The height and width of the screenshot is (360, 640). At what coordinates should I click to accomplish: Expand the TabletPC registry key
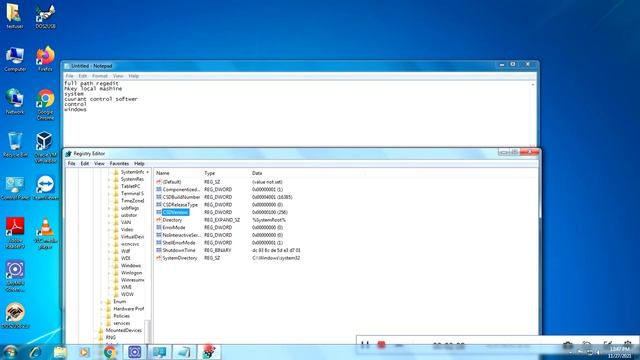click(109, 187)
